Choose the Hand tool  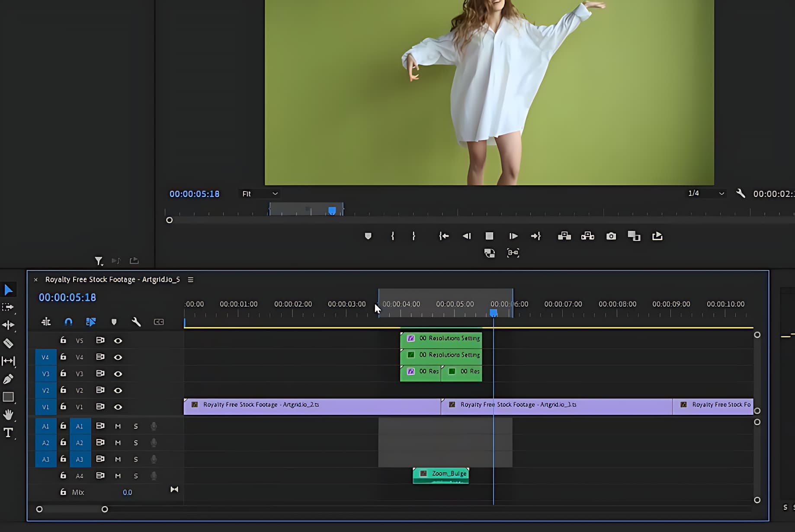(8, 415)
